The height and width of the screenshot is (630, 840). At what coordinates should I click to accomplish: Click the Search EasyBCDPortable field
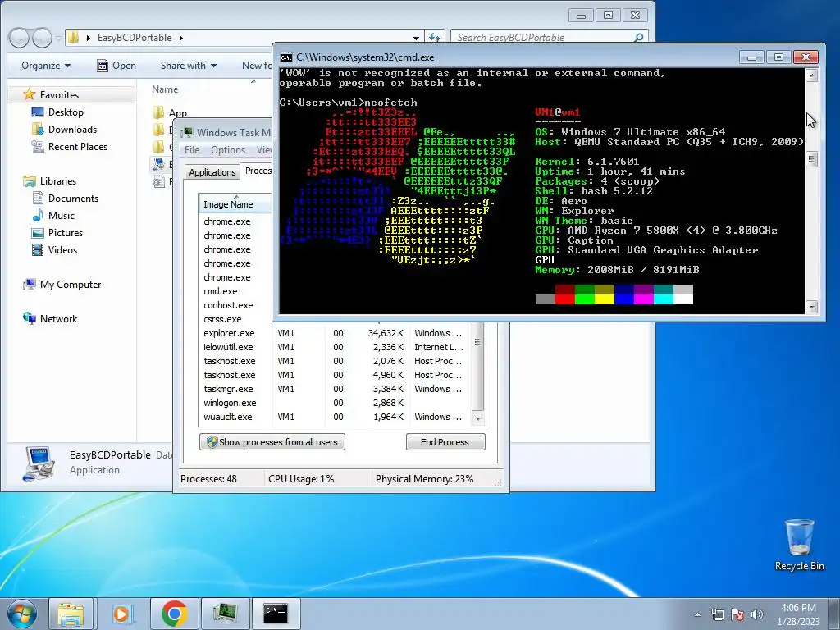coord(549,38)
